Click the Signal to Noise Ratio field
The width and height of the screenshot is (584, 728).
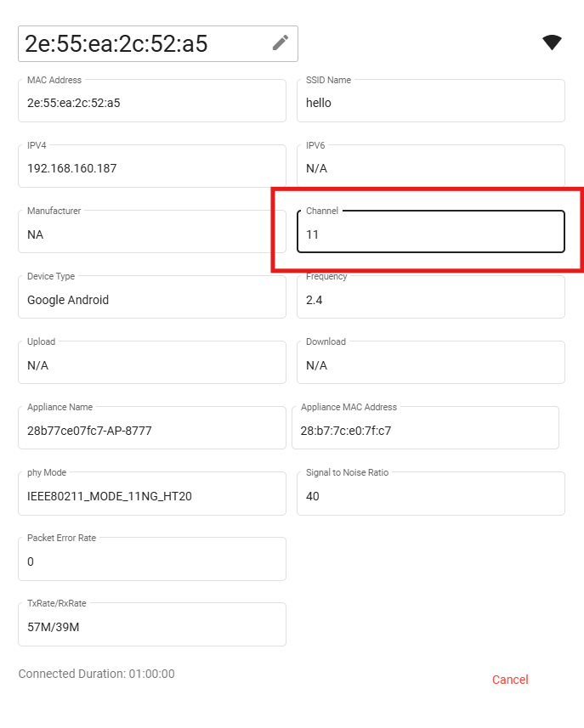pos(431,494)
